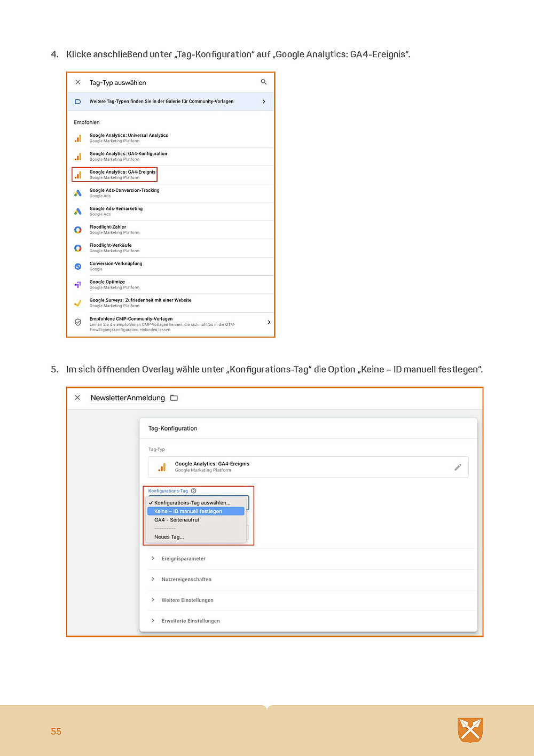
Task: Click 'Google Analytics: GA4-Konfiguration' text
Action: tap(128, 154)
